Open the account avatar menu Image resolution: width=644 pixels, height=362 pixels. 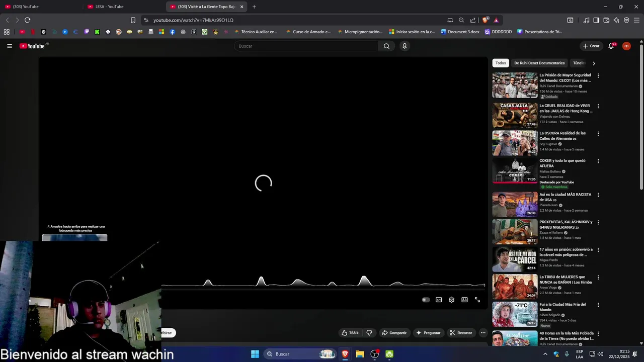pyautogui.click(x=626, y=46)
